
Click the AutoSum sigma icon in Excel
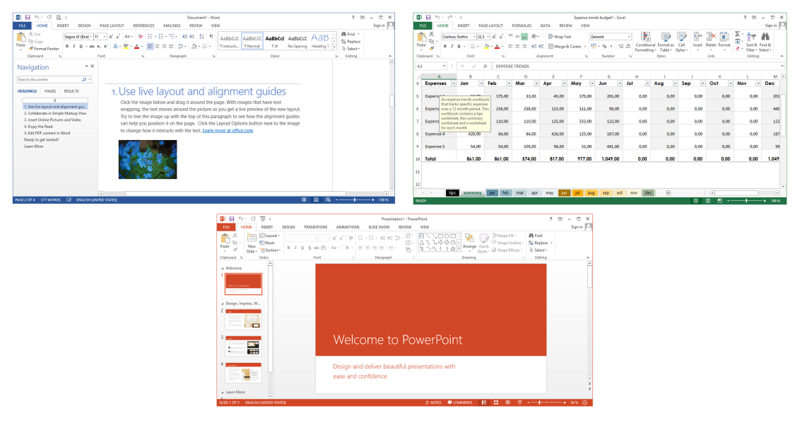[737, 34]
